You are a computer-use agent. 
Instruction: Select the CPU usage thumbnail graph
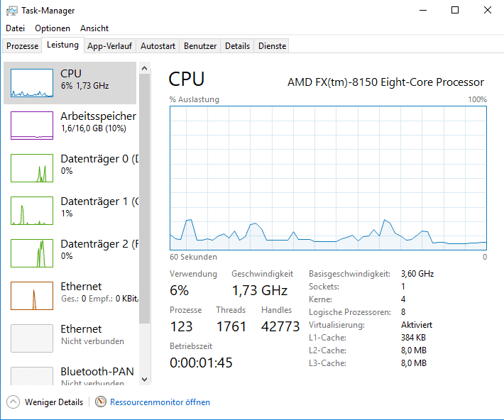coord(32,83)
